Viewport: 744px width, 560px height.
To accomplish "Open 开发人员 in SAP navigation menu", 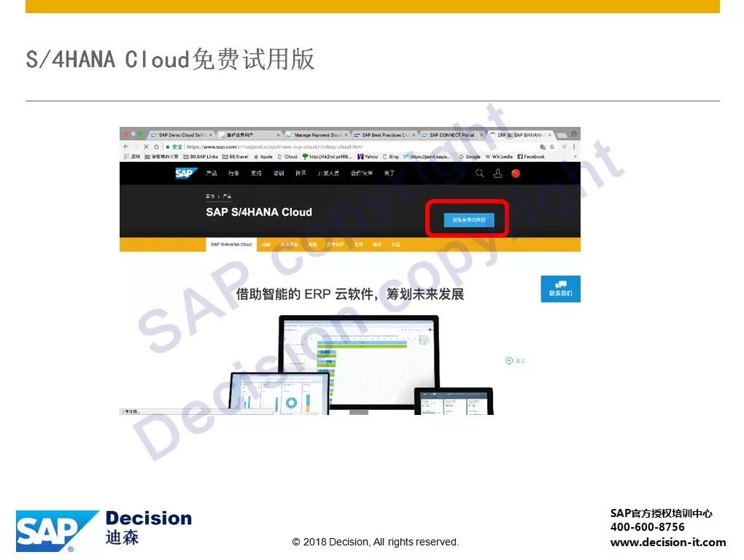I will click(x=329, y=174).
